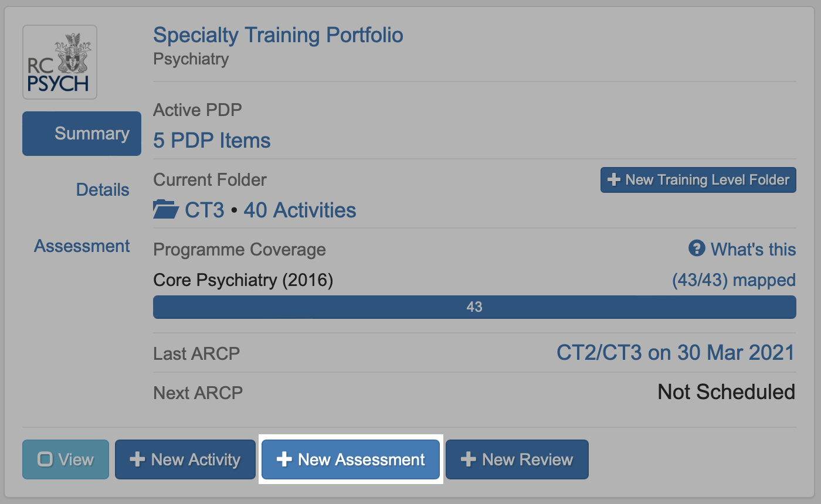
Task: Click the What's this link
Action: (753, 249)
